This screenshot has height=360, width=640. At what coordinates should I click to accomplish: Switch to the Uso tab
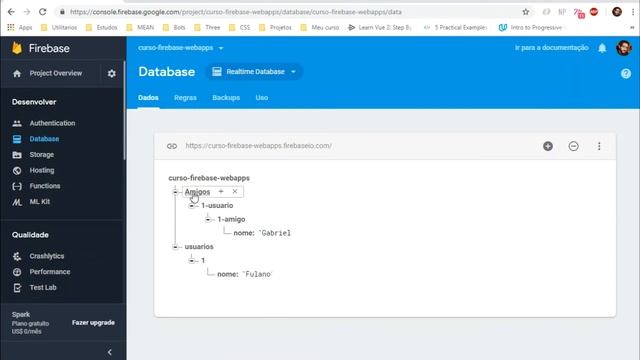[262, 98]
